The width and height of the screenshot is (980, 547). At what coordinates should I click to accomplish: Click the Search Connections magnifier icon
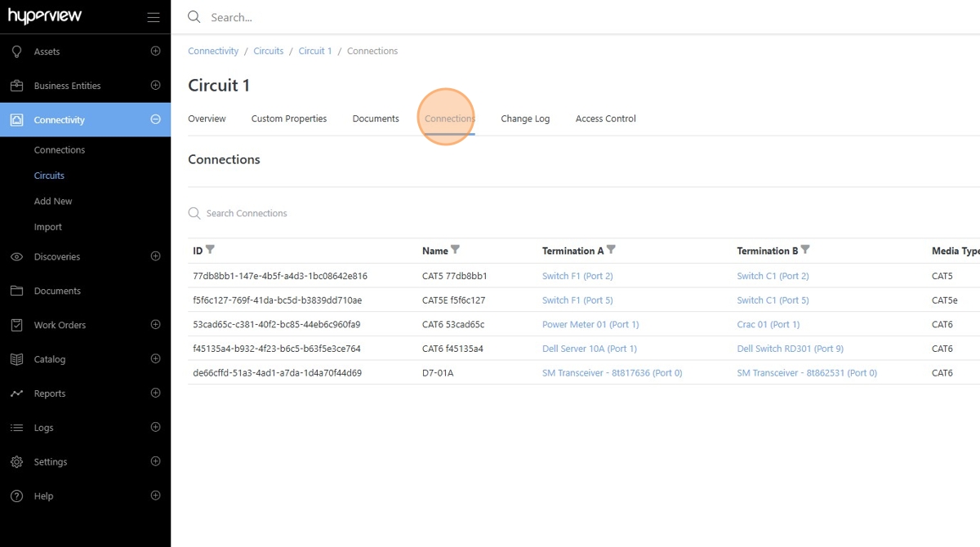(x=194, y=213)
